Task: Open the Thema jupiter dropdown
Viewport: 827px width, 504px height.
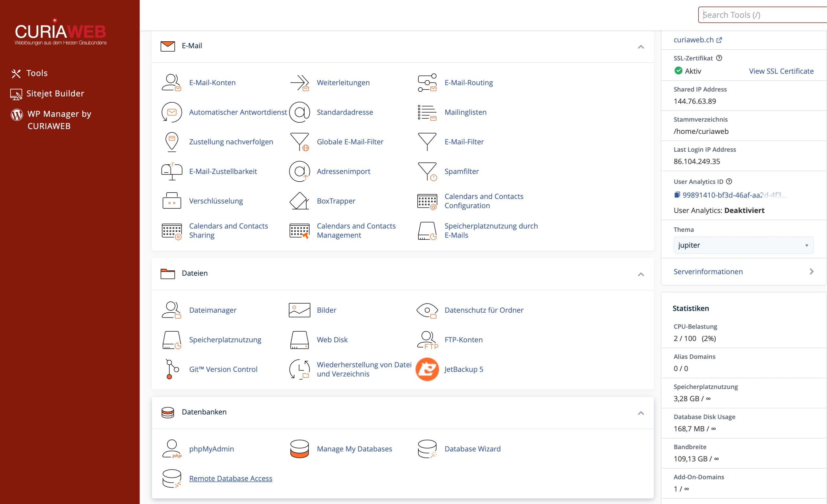Action: pos(743,245)
